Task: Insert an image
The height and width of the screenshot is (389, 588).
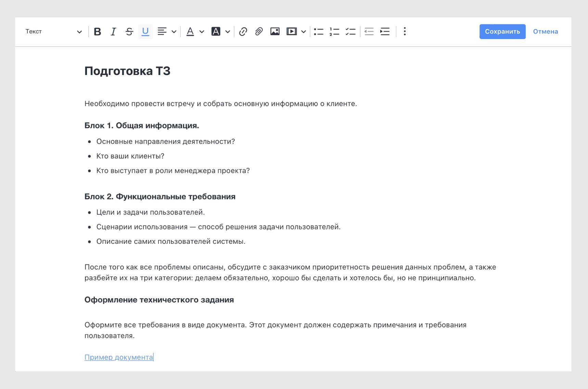Action: [x=275, y=32]
